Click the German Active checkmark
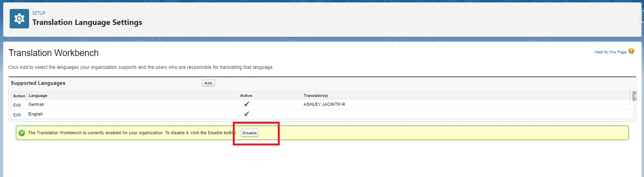Screen dimensions: 644x177 point(246,104)
